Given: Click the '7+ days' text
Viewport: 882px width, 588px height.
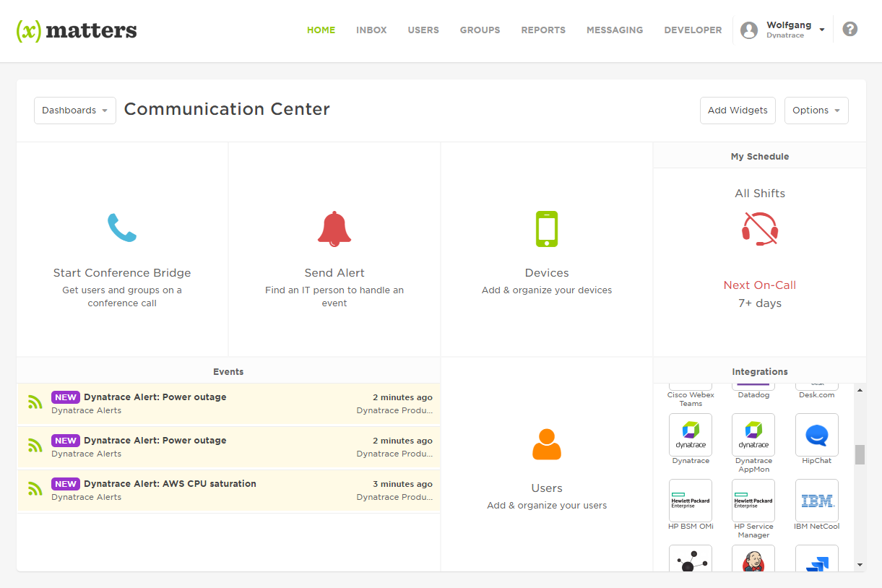Looking at the screenshot, I should pyautogui.click(x=760, y=303).
